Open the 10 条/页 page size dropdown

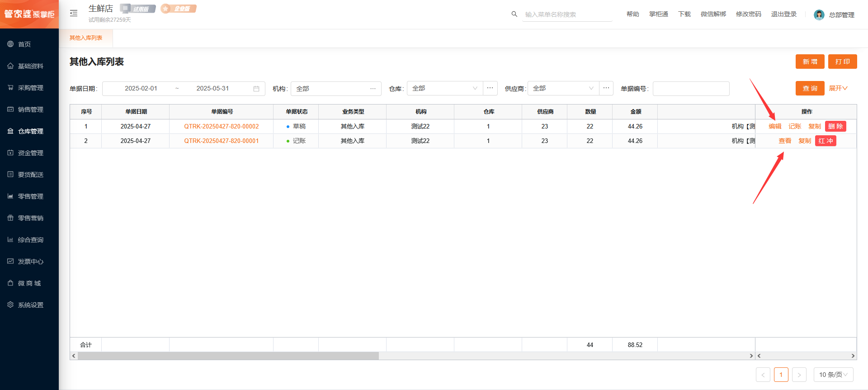pos(834,375)
